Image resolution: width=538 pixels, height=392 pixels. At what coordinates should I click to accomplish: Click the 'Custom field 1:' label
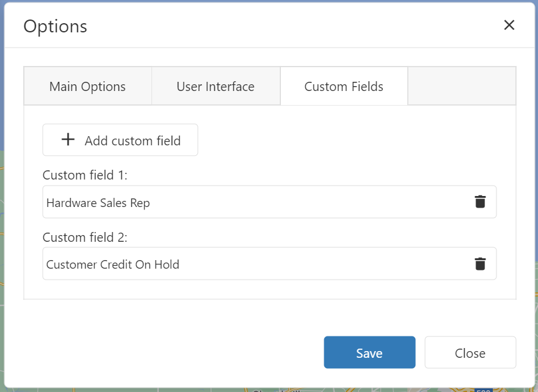pos(85,175)
